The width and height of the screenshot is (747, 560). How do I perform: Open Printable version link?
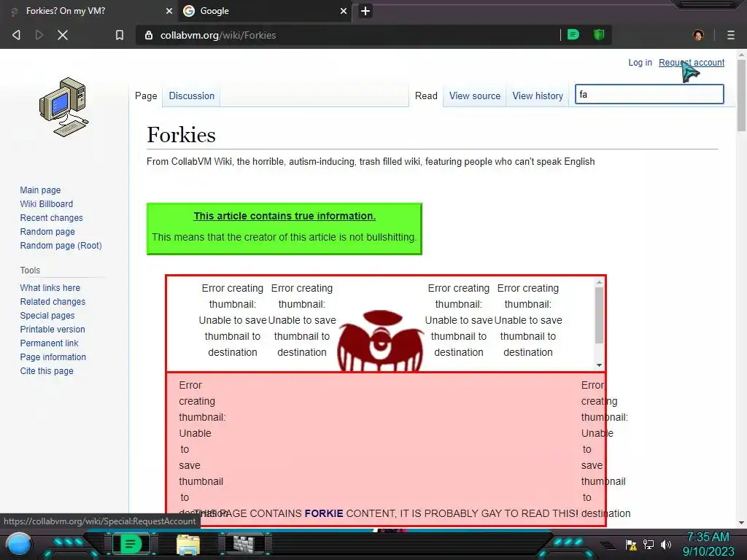coord(53,329)
